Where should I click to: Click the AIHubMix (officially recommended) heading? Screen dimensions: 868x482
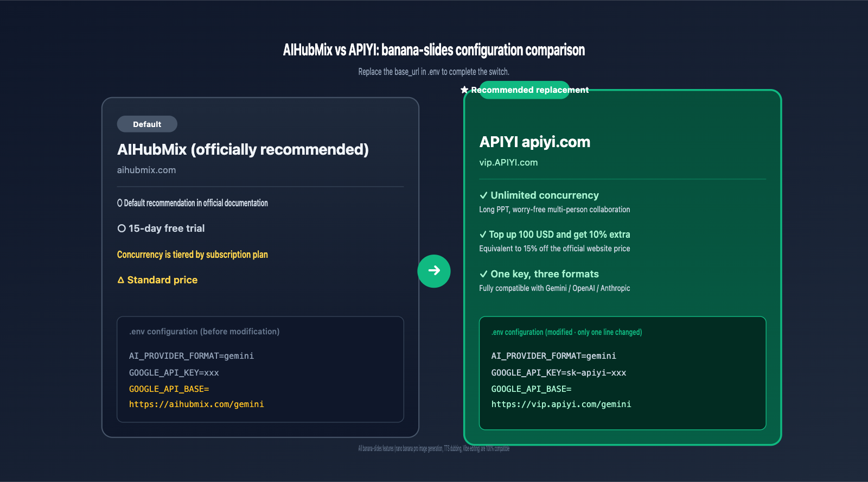point(243,149)
